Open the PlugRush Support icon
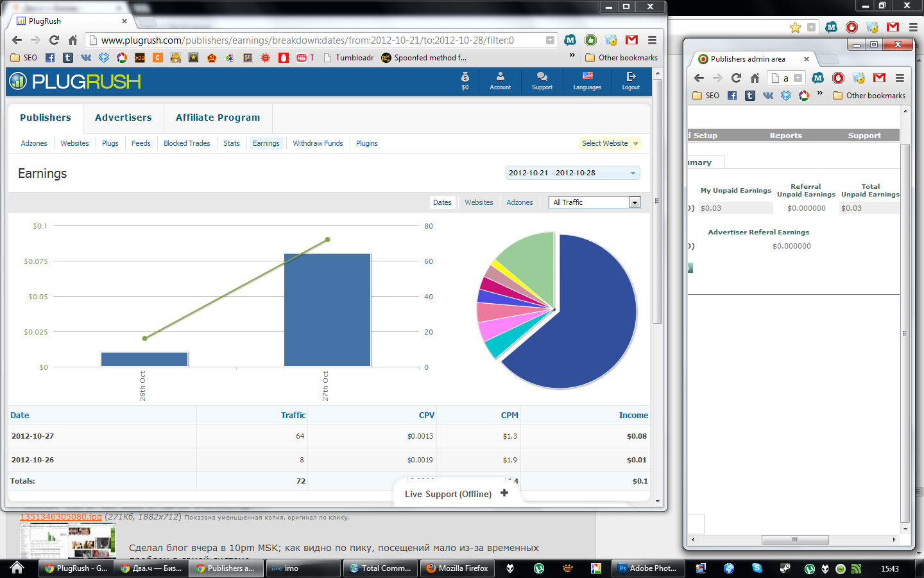The image size is (924, 578). (542, 81)
